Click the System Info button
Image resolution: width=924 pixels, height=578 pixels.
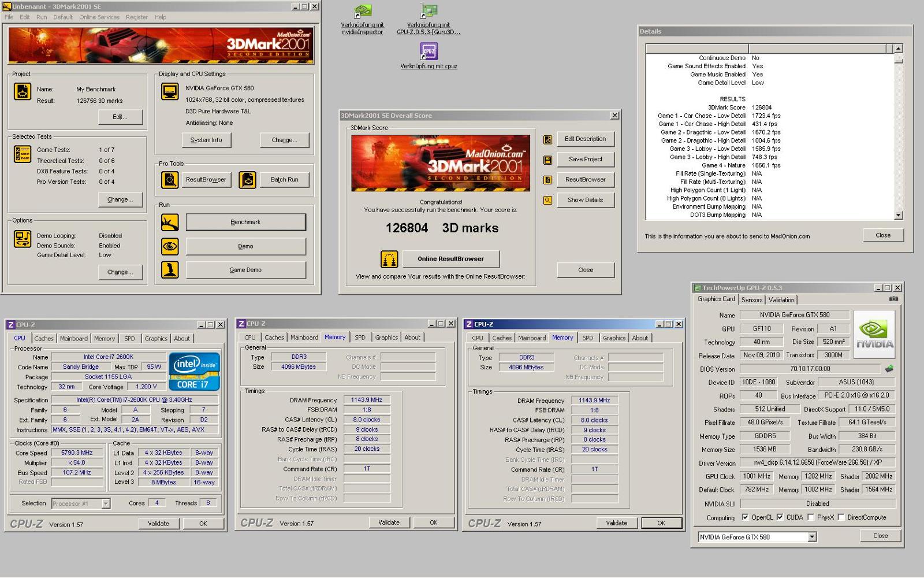pyautogui.click(x=206, y=140)
